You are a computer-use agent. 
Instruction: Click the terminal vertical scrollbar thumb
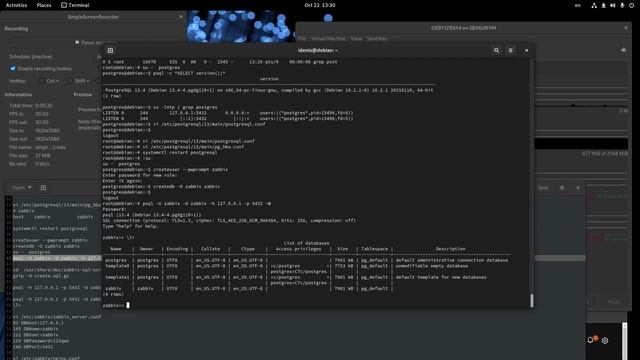point(531,300)
